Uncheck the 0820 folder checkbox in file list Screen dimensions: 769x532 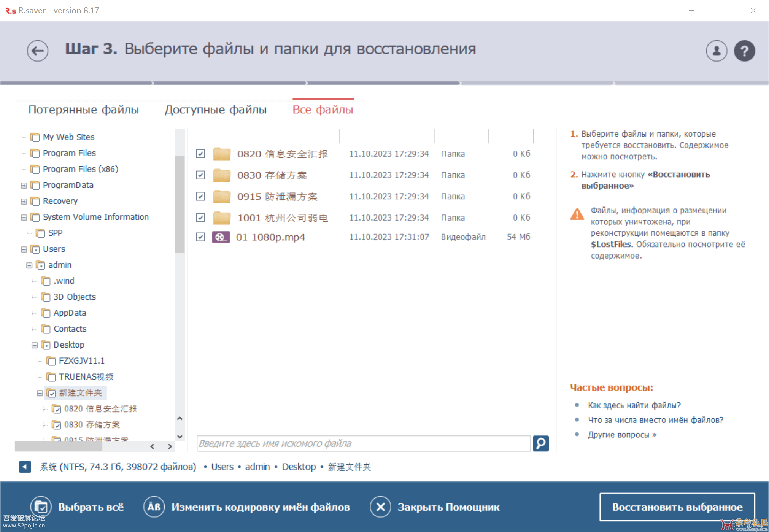click(200, 154)
